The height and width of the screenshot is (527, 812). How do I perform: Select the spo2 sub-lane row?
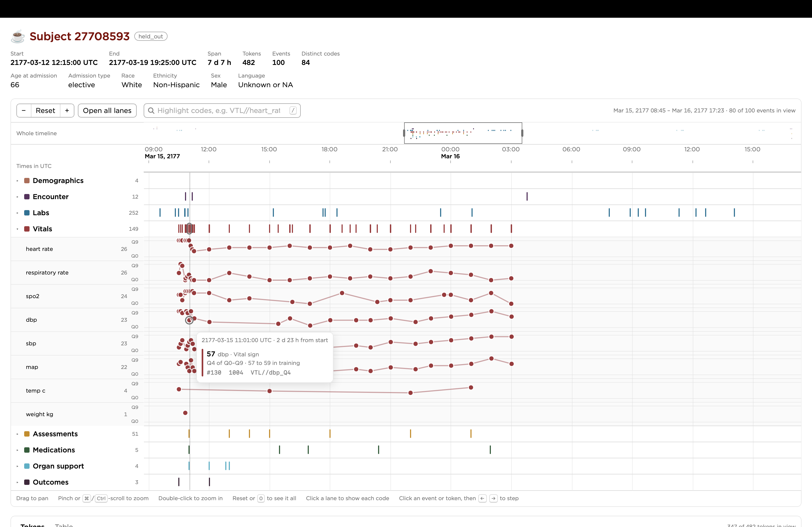click(x=77, y=296)
